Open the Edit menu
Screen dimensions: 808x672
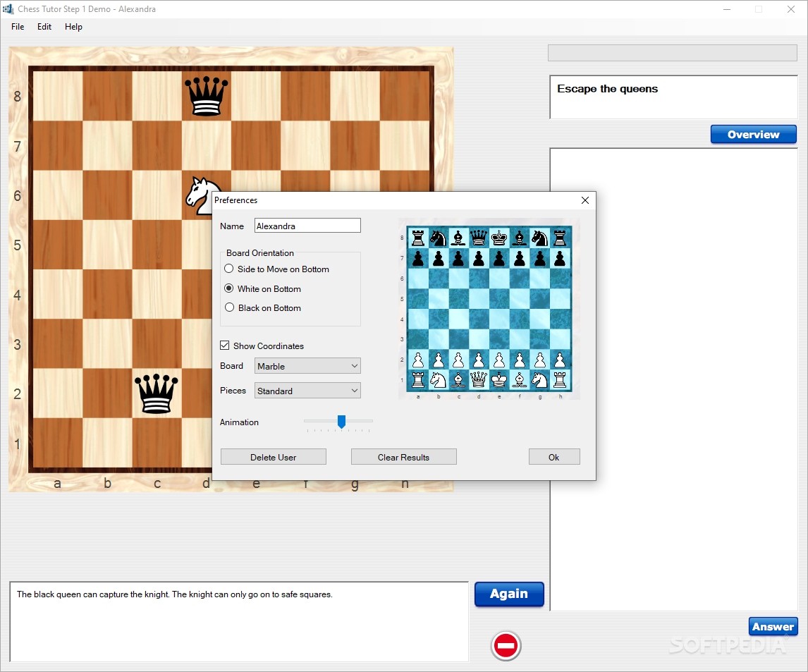(44, 27)
